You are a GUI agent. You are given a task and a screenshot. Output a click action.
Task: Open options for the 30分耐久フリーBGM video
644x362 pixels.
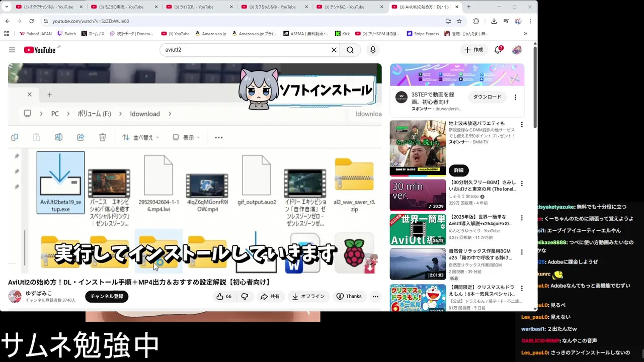(x=521, y=184)
